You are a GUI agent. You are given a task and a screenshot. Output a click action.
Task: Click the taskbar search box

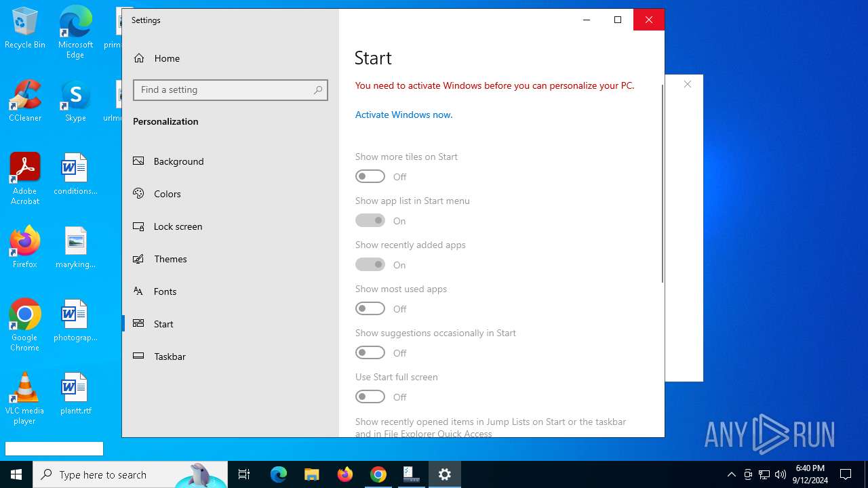[x=130, y=474]
